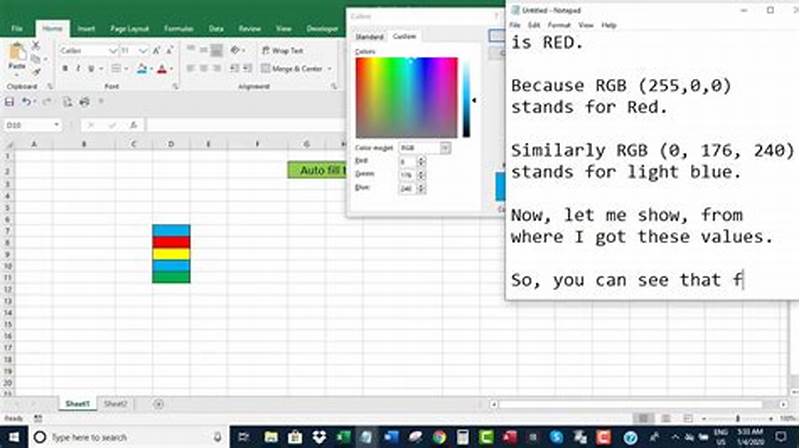The width and height of the screenshot is (800, 448).
Task: Click the formula bar input field
Action: 246,125
